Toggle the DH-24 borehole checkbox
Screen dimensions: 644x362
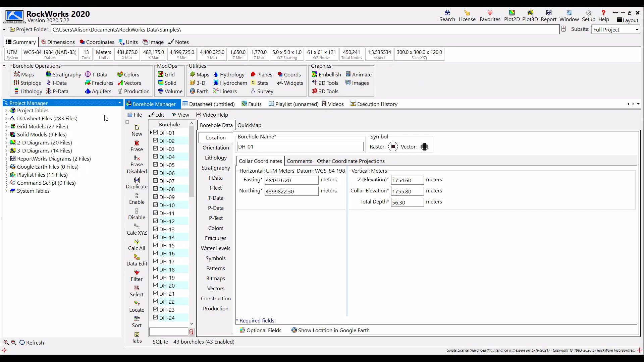156,317
